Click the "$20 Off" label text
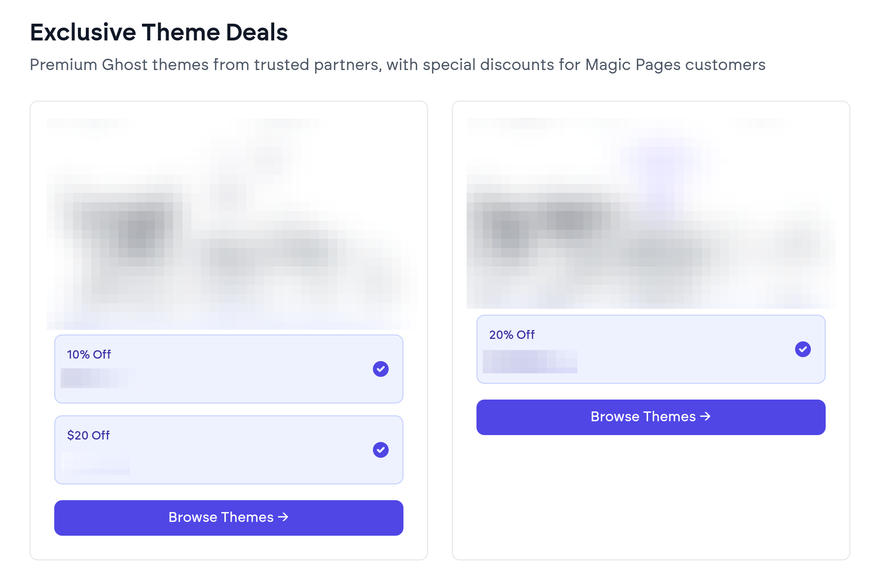 [x=88, y=436]
